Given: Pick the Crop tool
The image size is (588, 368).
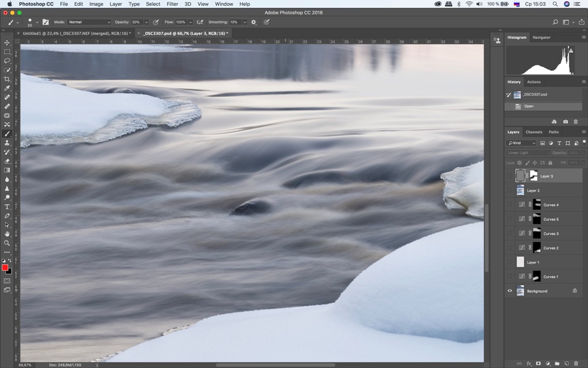Looking at the screenshot, I should (7, 79).
